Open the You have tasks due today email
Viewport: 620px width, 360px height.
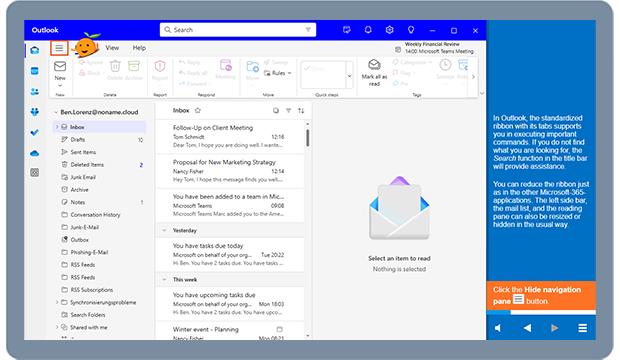click(x=229, y=254)
